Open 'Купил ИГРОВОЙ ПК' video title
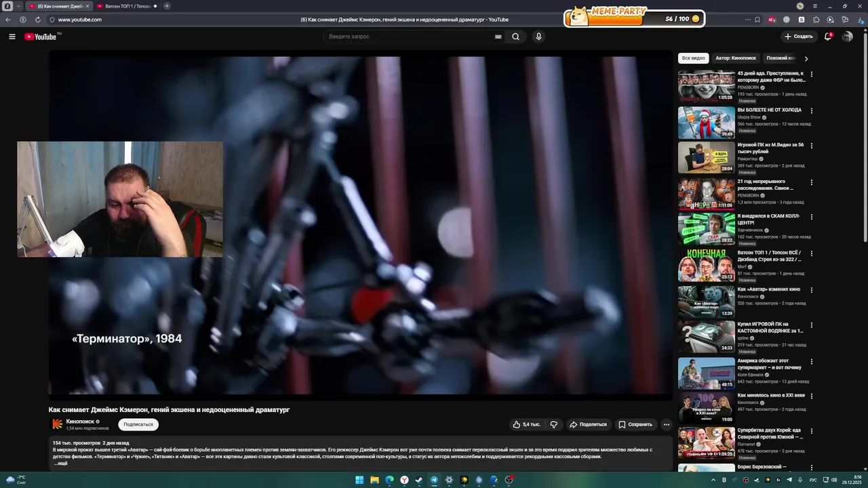Viewport: 868px width, 488px height. (x=770, y=327)
